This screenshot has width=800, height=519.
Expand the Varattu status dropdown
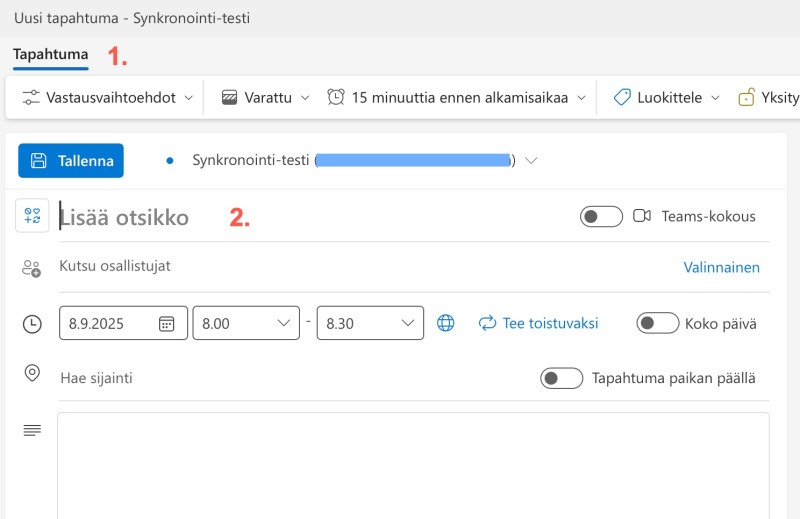click(266, 97)
